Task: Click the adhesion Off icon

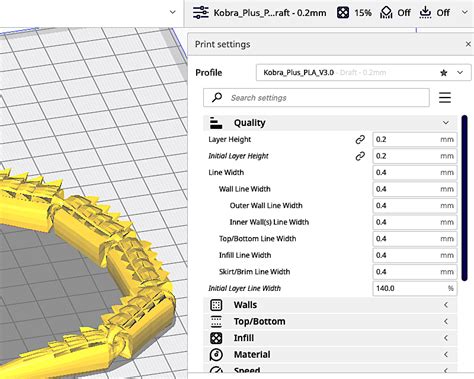Action: 425,13
